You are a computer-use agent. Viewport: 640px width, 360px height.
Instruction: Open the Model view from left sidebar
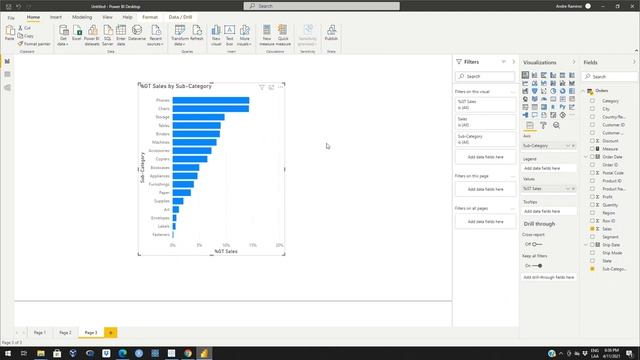coord(7,88)
